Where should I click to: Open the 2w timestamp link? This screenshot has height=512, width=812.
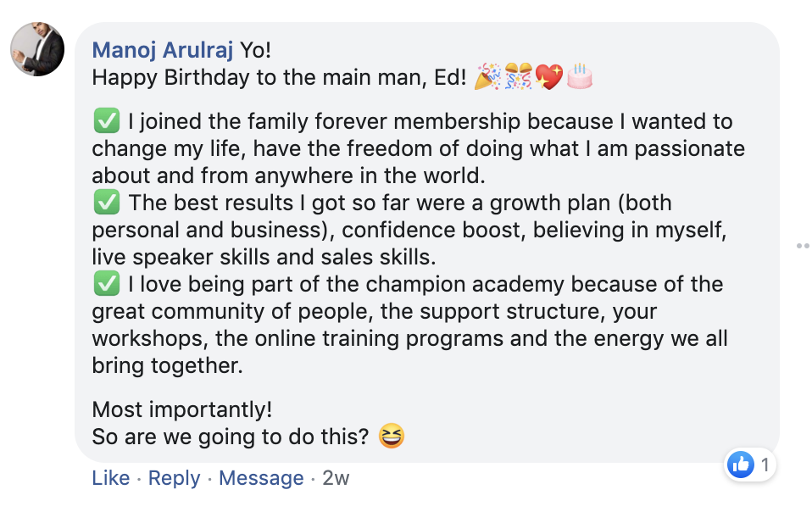[x=336, y=478]
